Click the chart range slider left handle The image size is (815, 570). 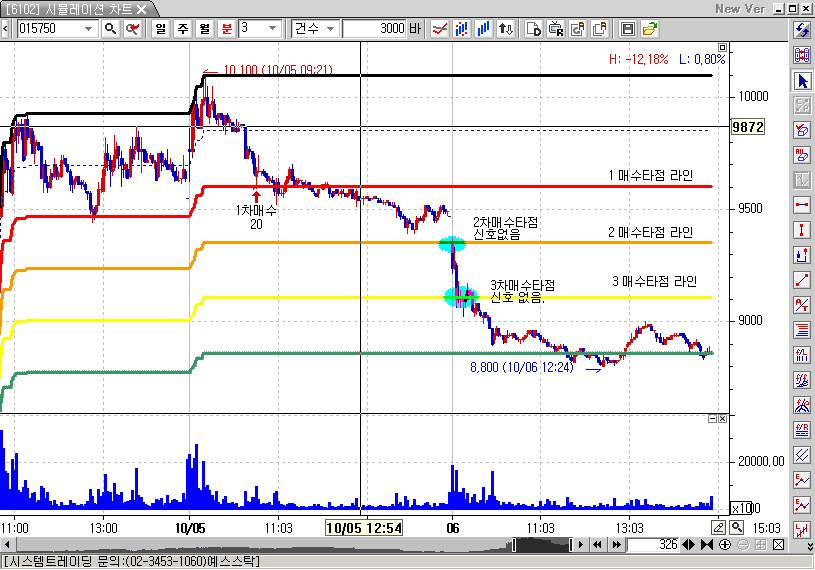[x=514, y=545]
